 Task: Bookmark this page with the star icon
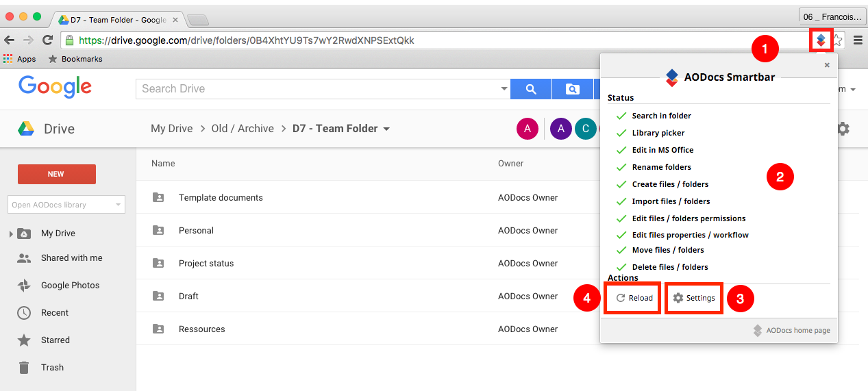pos(837,40)
